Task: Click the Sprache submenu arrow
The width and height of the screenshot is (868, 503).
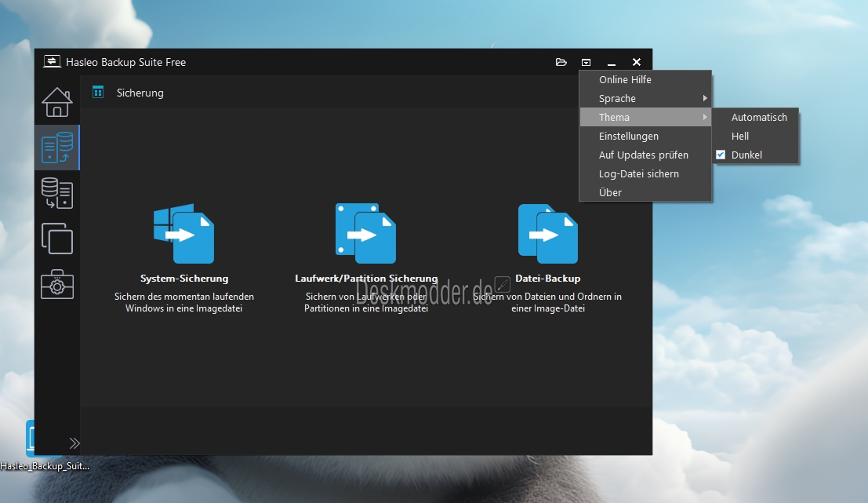Action: (x=705, y=99)
